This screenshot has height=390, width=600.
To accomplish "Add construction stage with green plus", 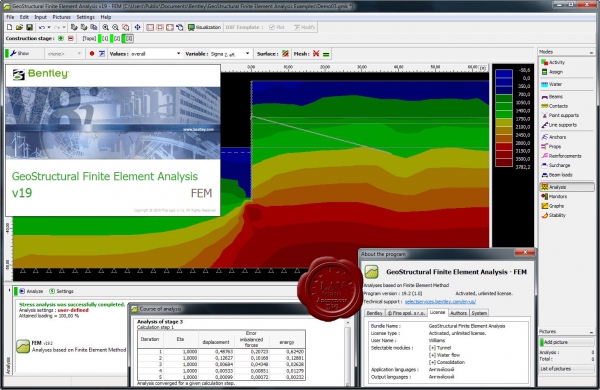I will click(61, 38).
